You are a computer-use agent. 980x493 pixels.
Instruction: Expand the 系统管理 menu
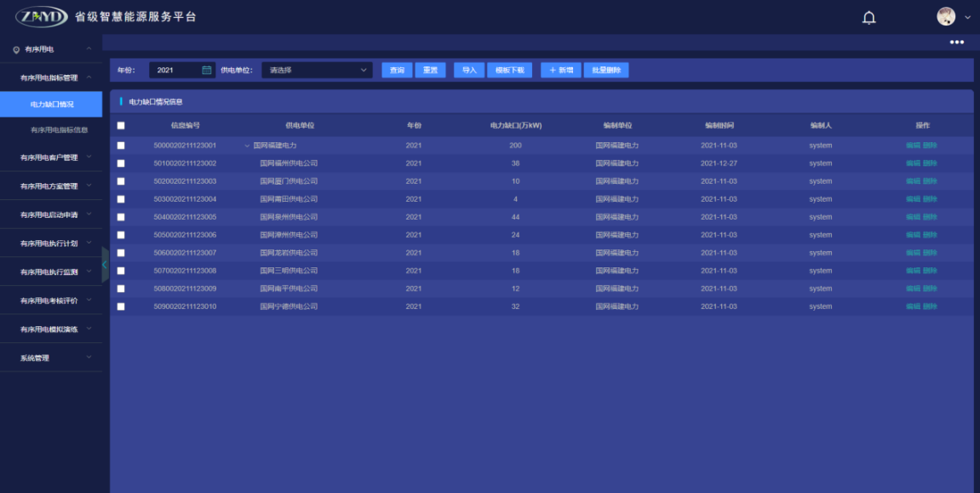(89, 358)
